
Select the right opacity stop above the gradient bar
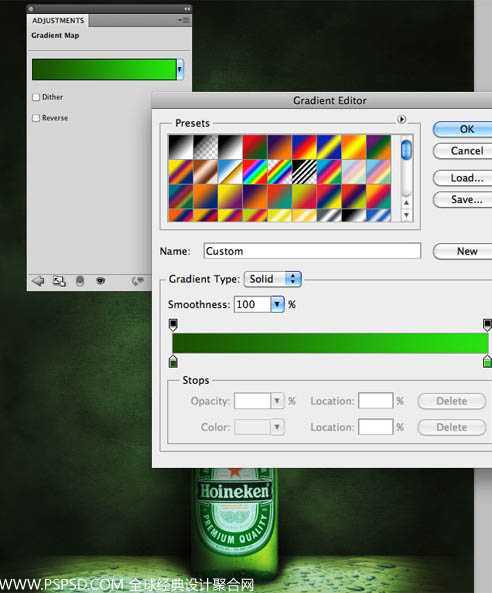pyautogui.click(x=487, y=324)
